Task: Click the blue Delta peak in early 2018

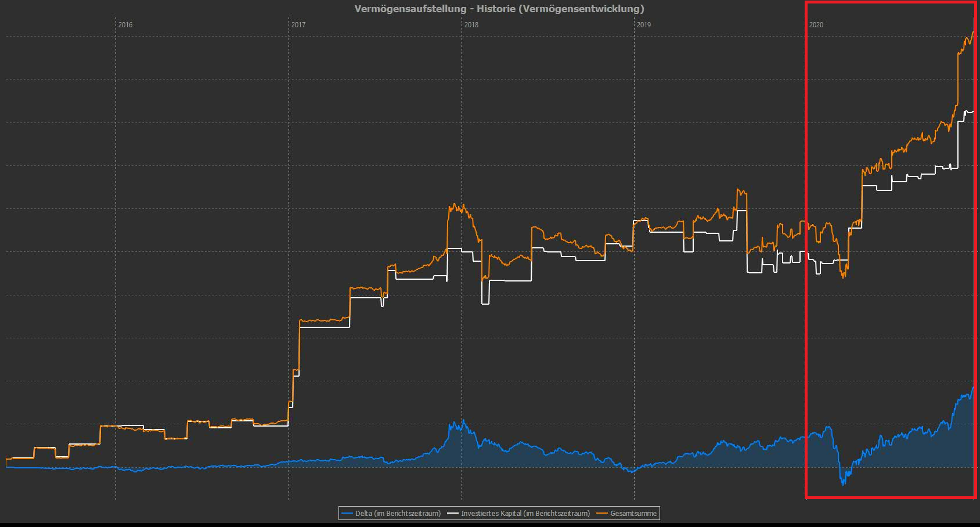Action: 463,420
